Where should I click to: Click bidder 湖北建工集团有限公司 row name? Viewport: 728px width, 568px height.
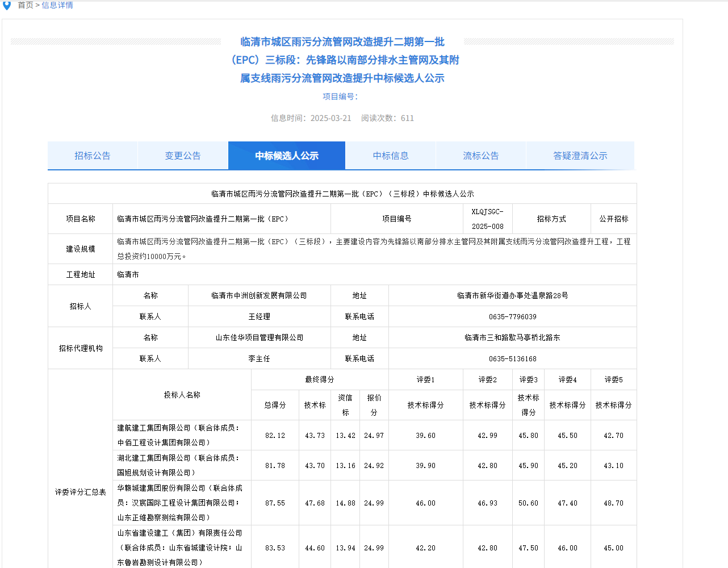pos(182,465)
